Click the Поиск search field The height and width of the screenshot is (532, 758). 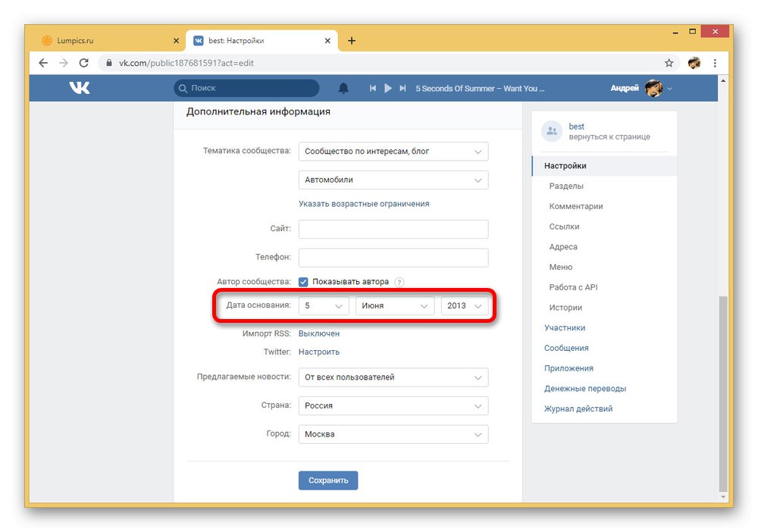pos(246,89)
